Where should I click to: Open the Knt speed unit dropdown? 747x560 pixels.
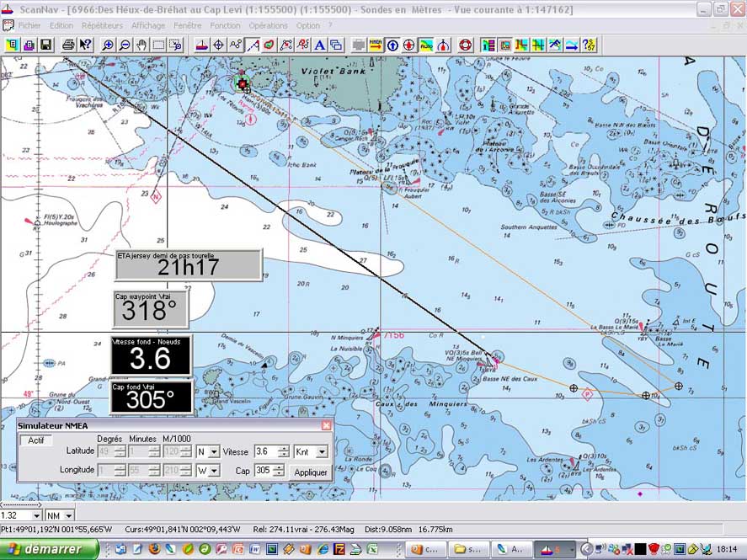[322, 451]
